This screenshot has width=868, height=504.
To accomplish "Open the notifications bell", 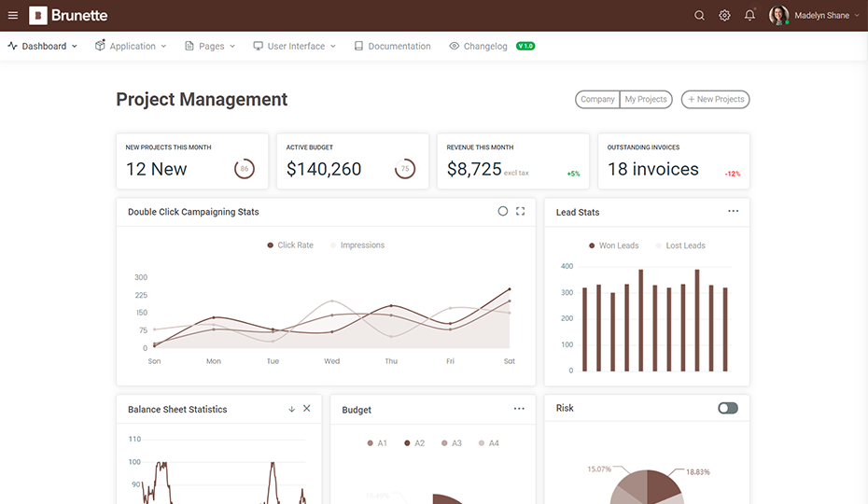I will (749, 16).
